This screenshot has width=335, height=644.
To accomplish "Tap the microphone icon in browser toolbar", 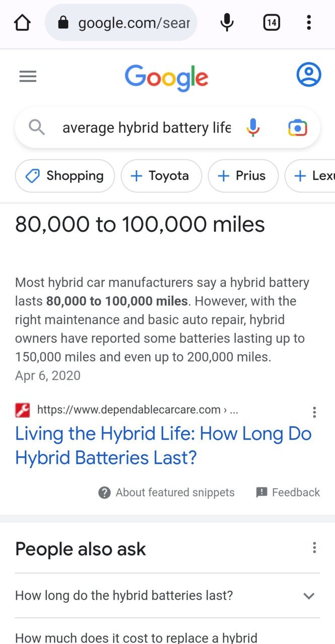I will (227, 23).
